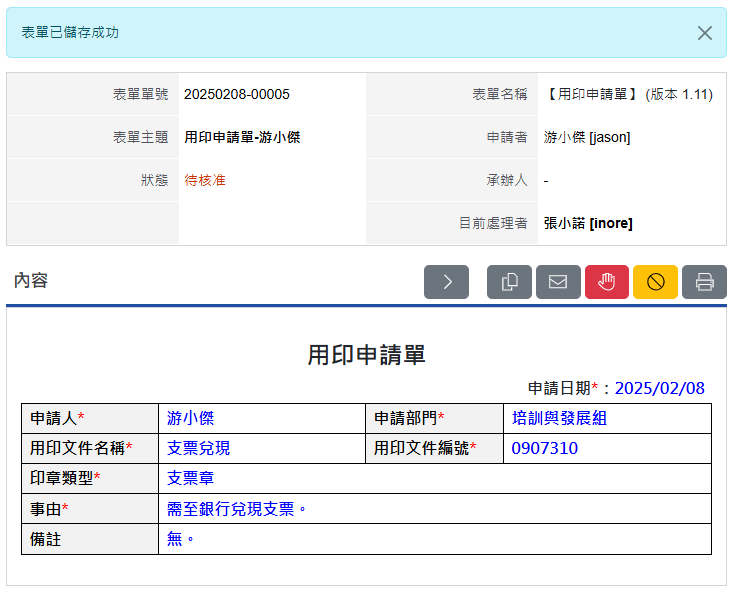Click the envelope mail notification button
This screenshot has height=597, width=735.
click(x=558, y=282)
